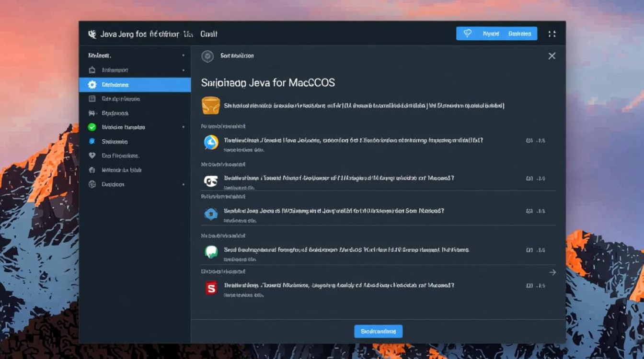Dismiss the dialog with the X control
Viewport: 644px width, 359px height.
(552, 56)
